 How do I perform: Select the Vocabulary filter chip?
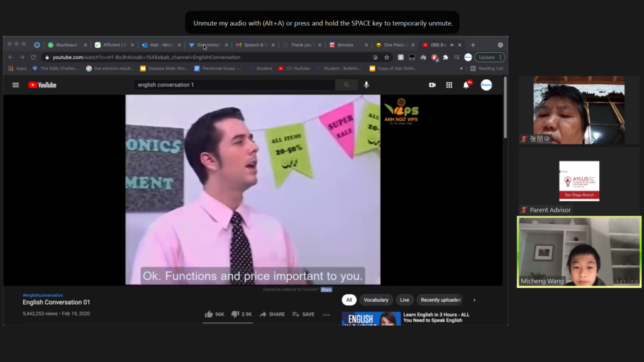376,300
